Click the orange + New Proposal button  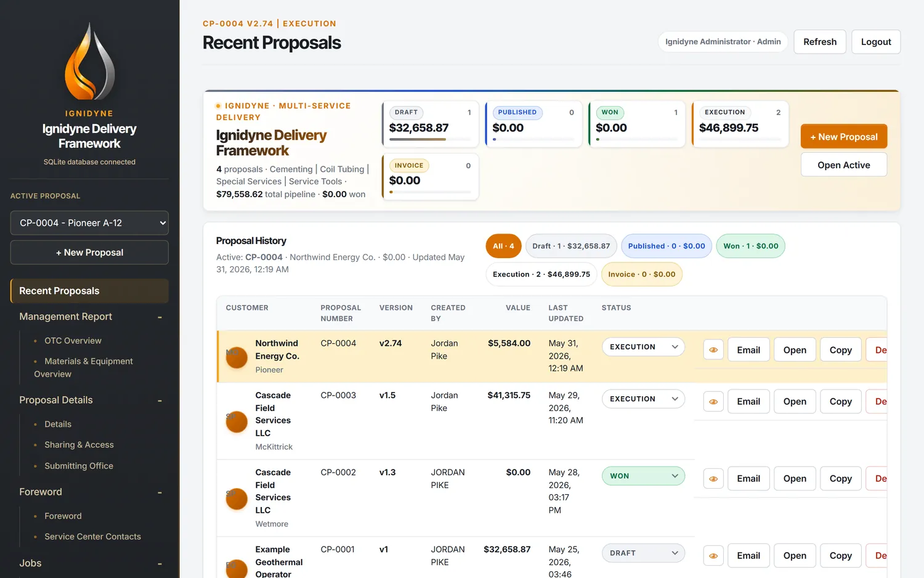pos(844,137)
